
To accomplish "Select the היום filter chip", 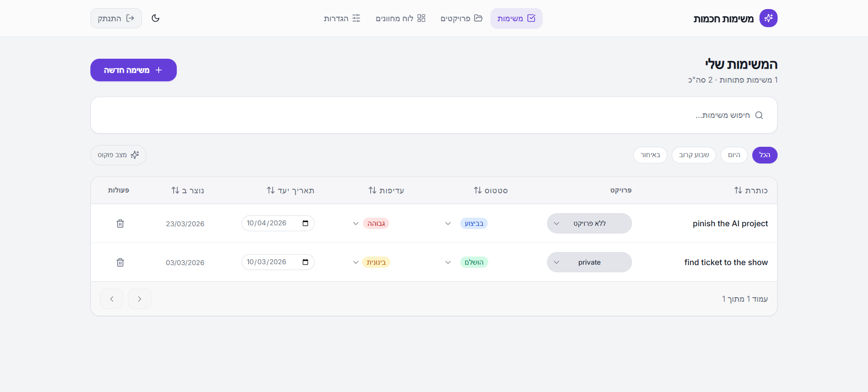I will [x=734, y=155].
